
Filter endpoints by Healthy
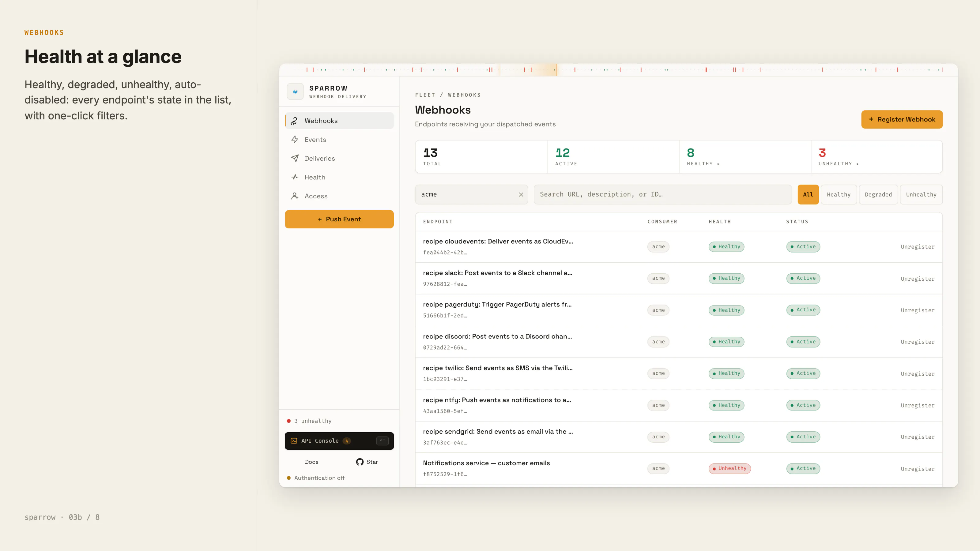pos(839,195)
